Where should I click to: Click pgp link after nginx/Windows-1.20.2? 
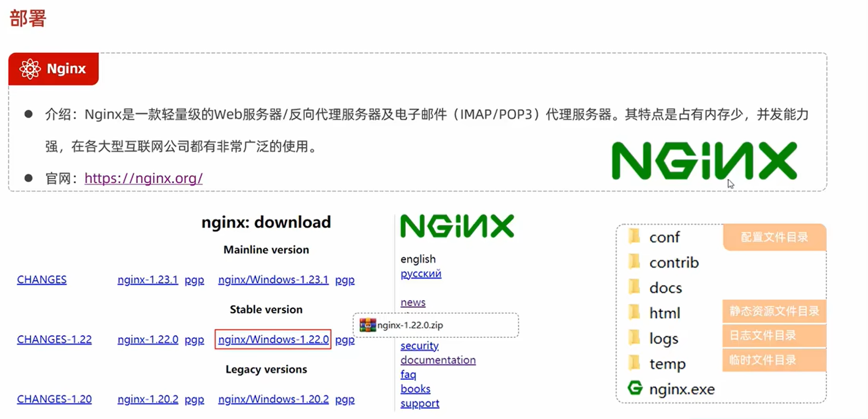point(345,399)
